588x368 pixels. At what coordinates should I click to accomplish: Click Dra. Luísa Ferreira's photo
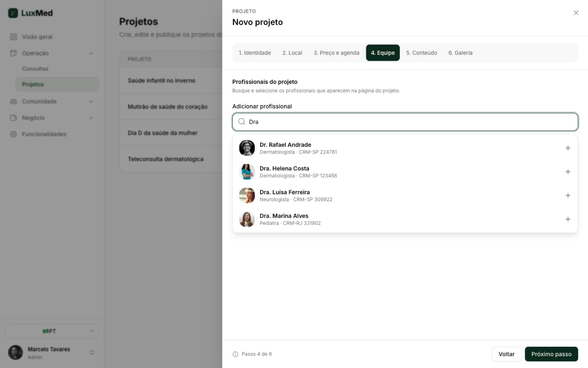[247, 195]
